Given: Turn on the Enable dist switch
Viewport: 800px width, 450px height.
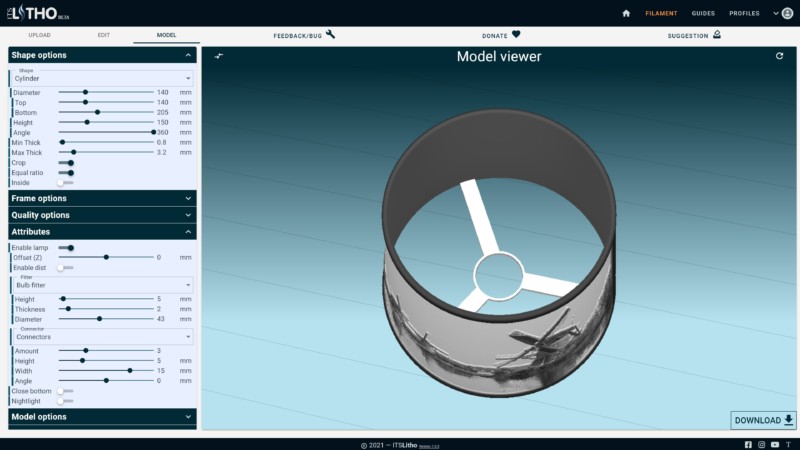Looking at the screenshot, I should coord(65,267).
